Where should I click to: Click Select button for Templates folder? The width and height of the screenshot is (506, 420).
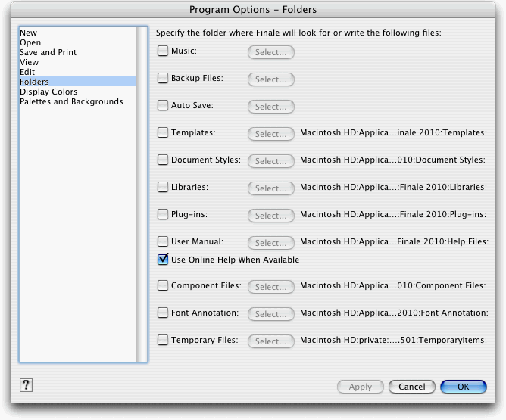[270, 134]
